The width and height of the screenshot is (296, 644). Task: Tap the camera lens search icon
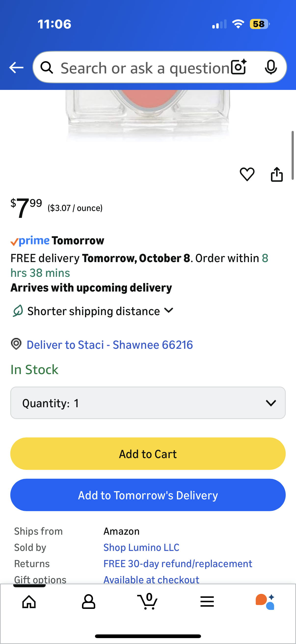[239, 67]
